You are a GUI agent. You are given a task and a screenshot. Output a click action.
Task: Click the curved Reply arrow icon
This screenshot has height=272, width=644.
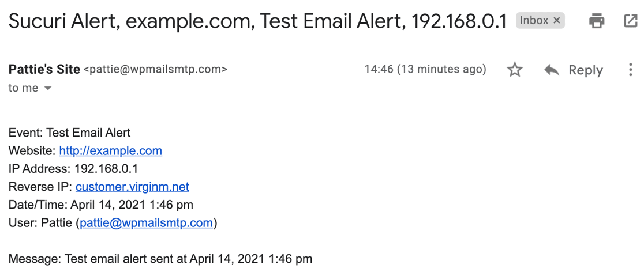[552, 70]
